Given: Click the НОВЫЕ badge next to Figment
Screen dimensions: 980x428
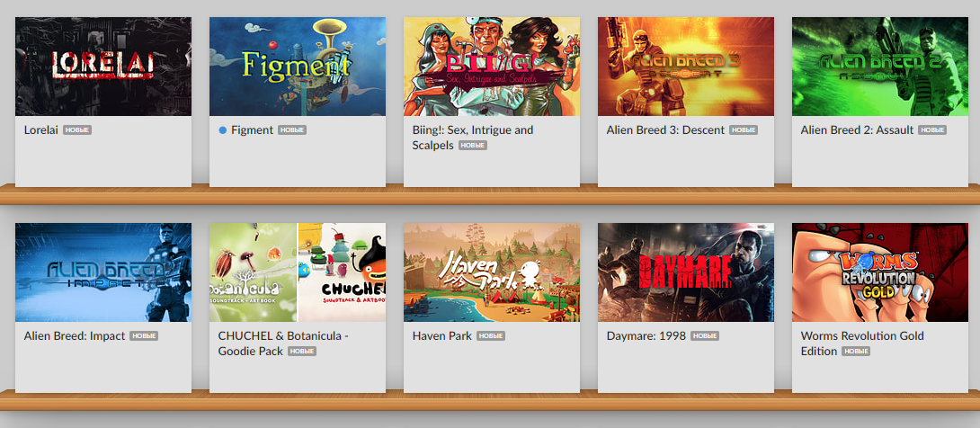Looking at the screenshot, I should click(292, 130).
